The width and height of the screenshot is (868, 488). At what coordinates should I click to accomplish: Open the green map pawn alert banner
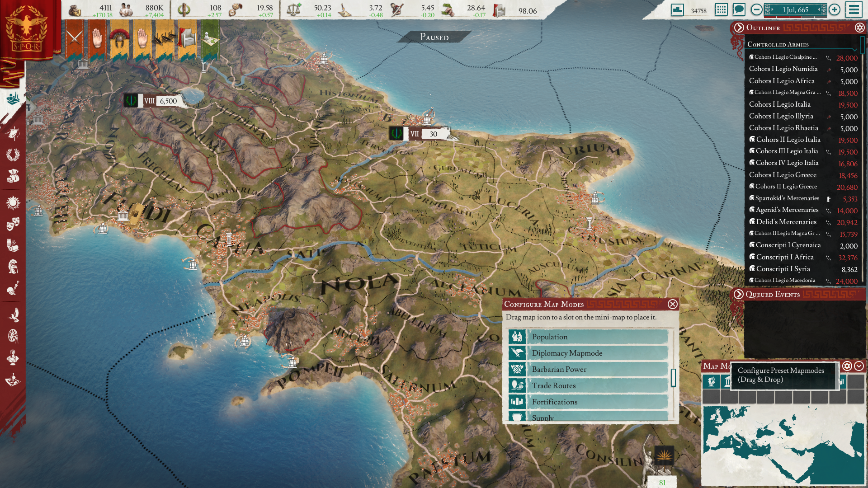[210, 38]
